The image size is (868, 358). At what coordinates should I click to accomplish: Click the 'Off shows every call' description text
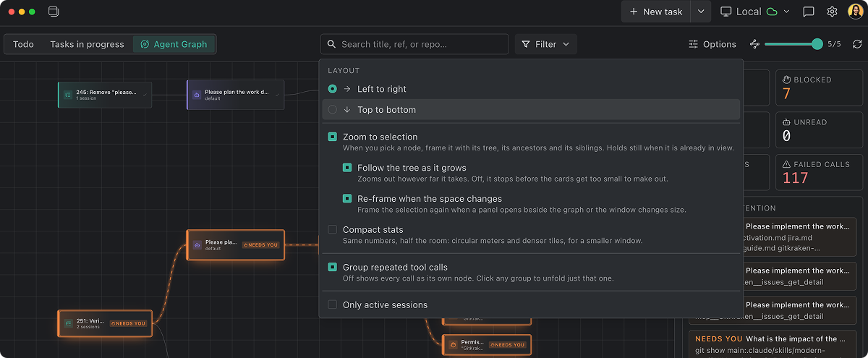click(478, 278)
